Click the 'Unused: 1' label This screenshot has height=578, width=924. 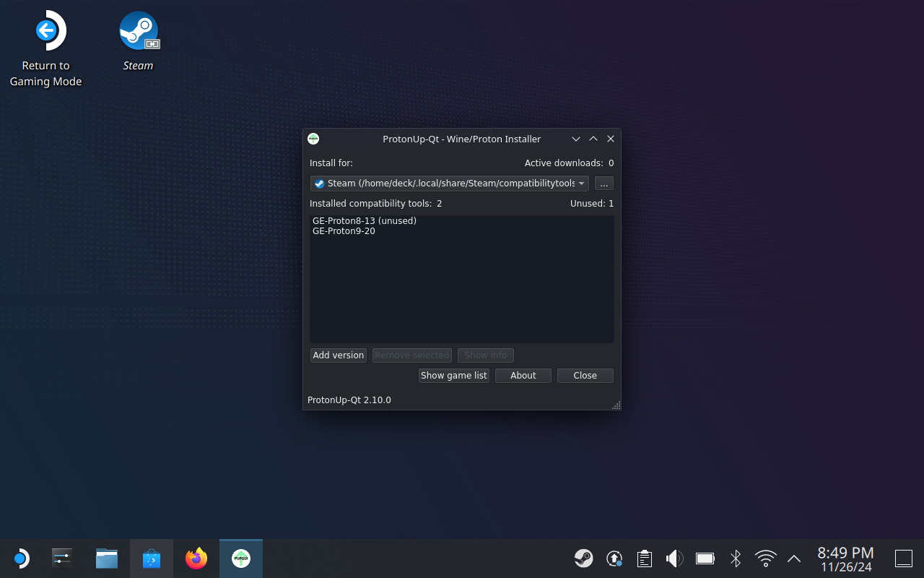click(592, 204)
